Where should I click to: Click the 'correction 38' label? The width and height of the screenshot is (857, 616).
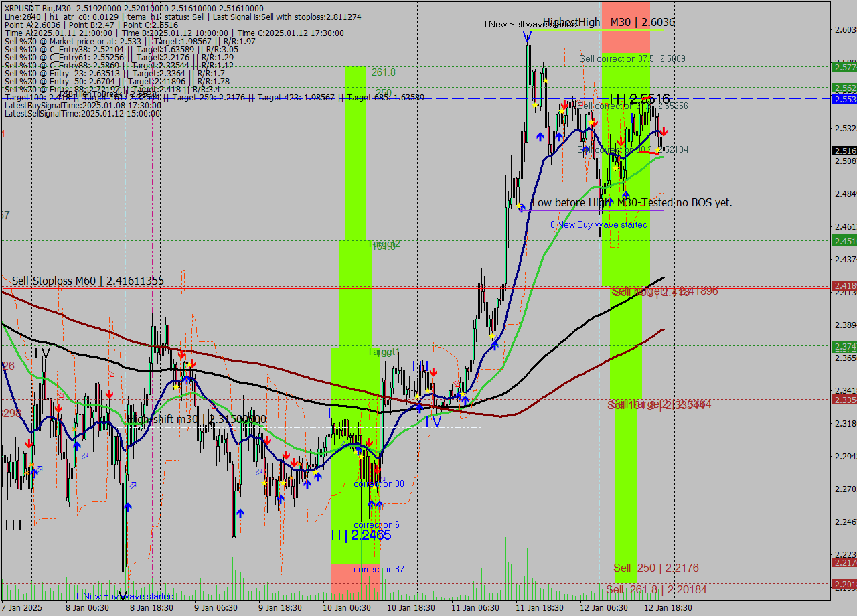coord(379,483)
